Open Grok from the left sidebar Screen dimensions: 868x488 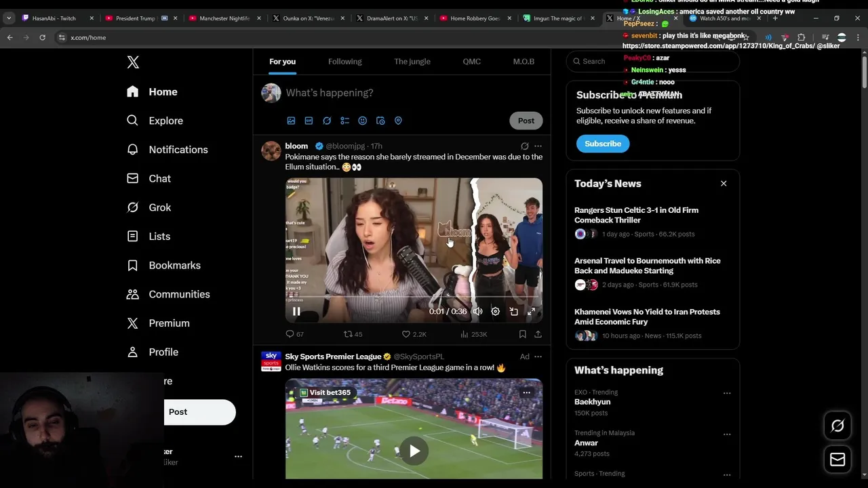149,207
